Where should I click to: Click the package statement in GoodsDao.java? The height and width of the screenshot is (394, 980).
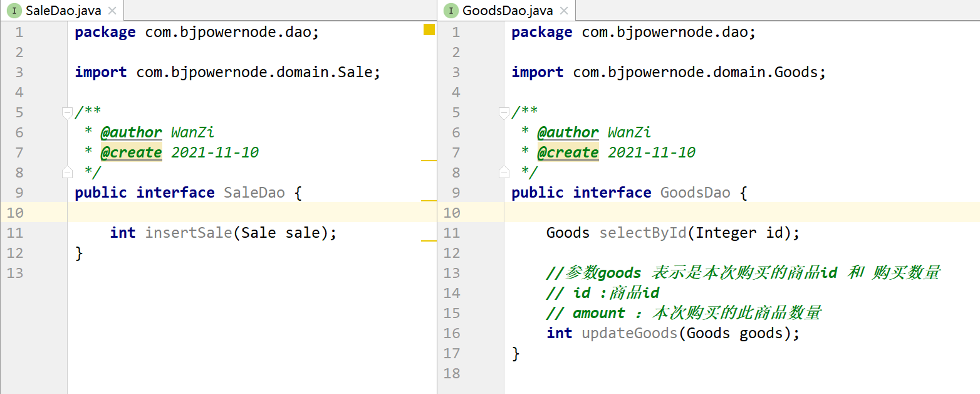point(634,32)
